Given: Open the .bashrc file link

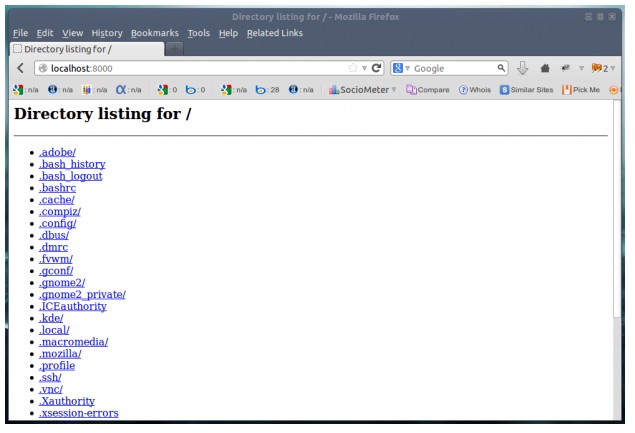Looking at the screenshot, I should [x=57, y=188].
